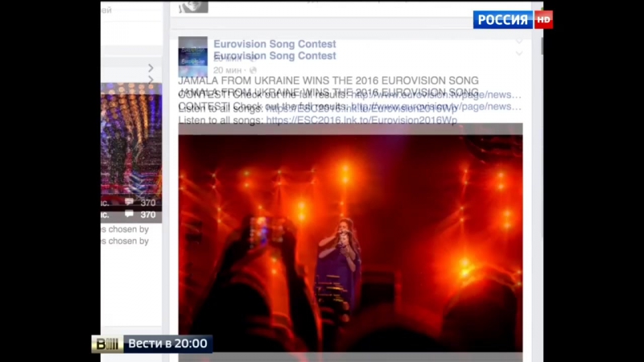
Task: Open the Jamala on-stage post photo
Action: [350, 242]
